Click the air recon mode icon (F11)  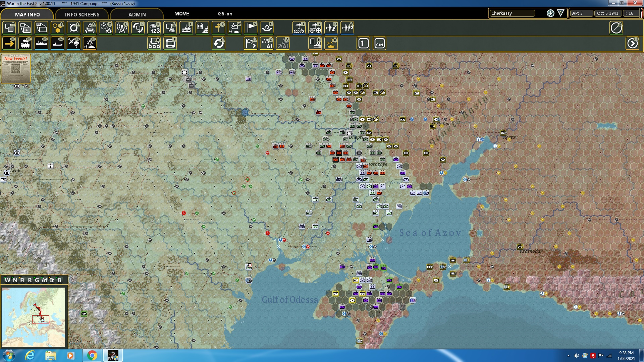point(90,44)
